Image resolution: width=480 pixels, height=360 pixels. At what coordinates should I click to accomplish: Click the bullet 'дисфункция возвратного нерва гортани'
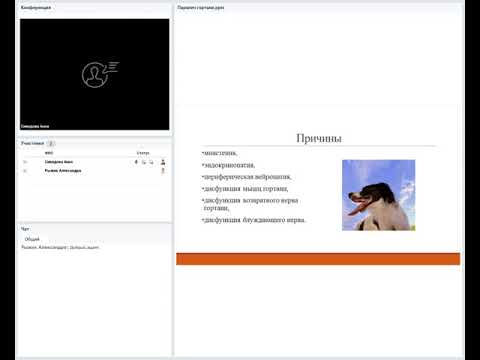(250, 204)
